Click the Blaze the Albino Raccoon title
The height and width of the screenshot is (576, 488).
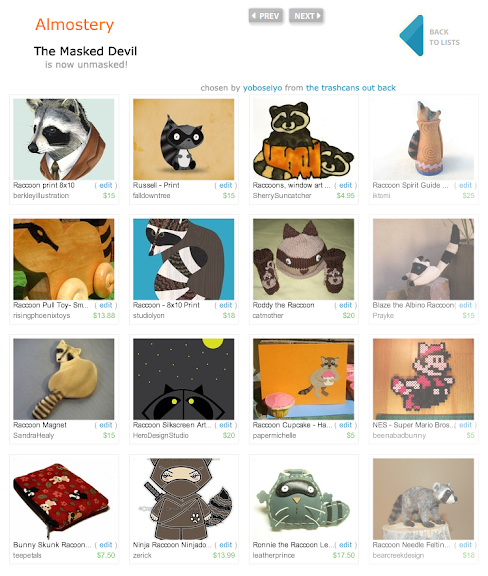413,305
